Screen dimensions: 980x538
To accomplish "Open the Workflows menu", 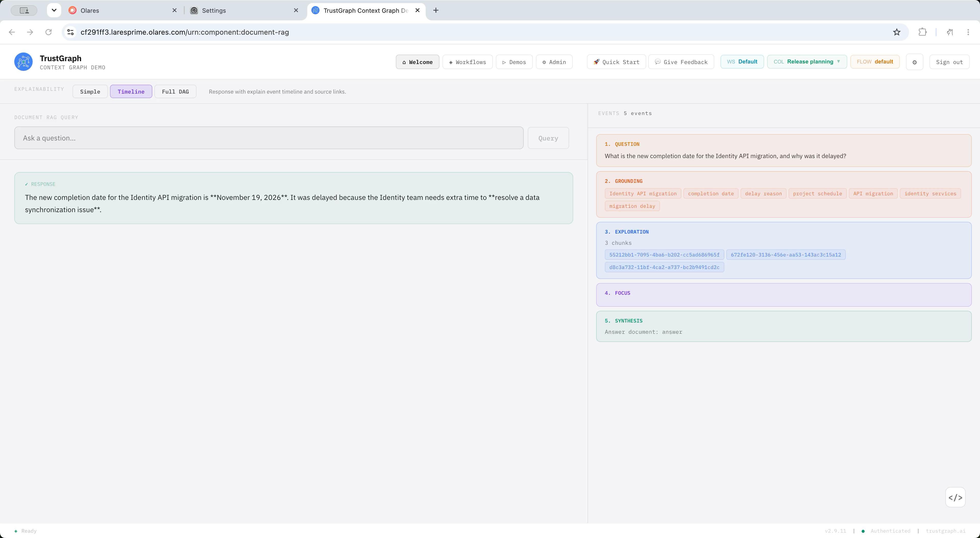I will click(468, 62).
